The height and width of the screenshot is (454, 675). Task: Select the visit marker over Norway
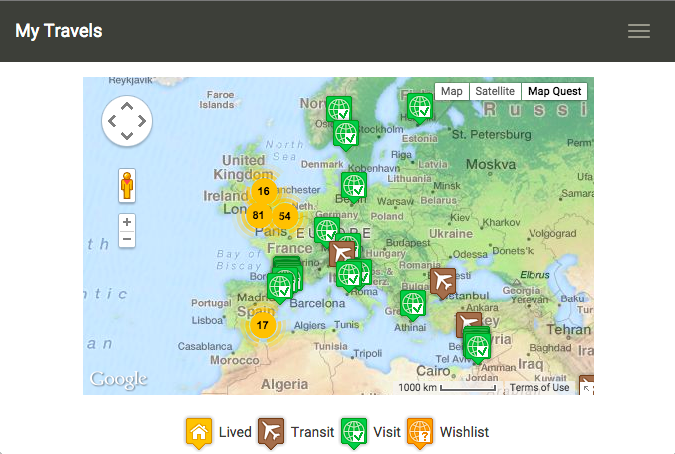(339, 109)
